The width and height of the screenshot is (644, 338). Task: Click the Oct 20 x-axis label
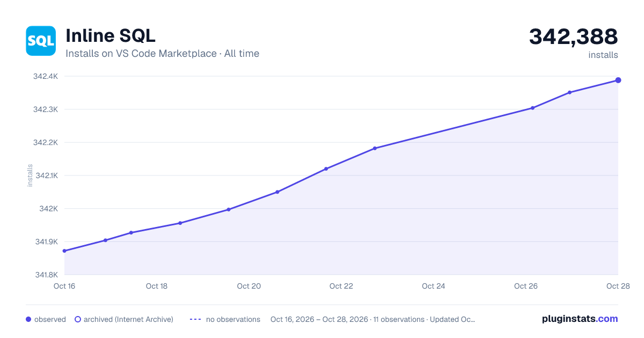pyautogui.click(x=249, y=286)
